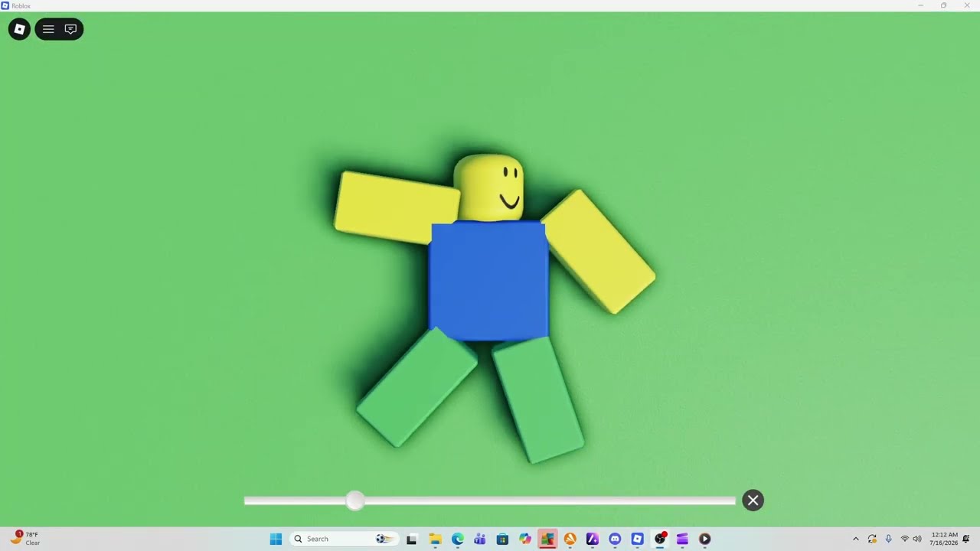
Task: Click the noob's blue torso
Action: (x=488, y=280)
